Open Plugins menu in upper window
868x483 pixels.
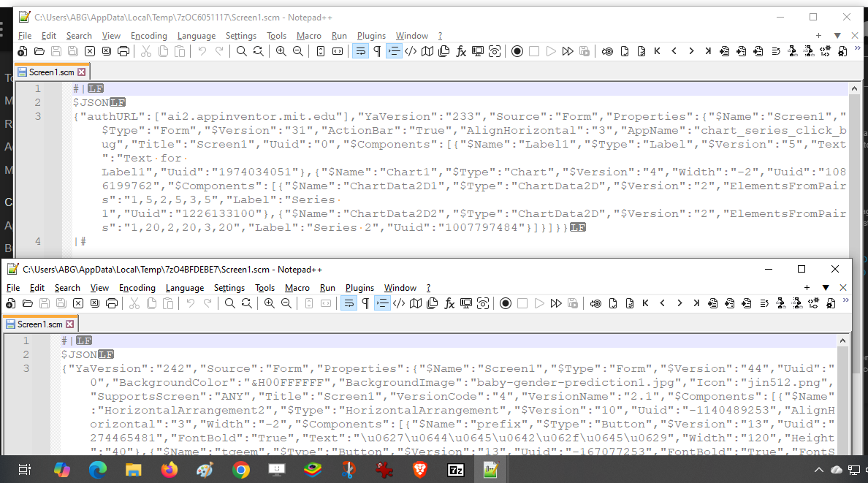tap(371, 36)
